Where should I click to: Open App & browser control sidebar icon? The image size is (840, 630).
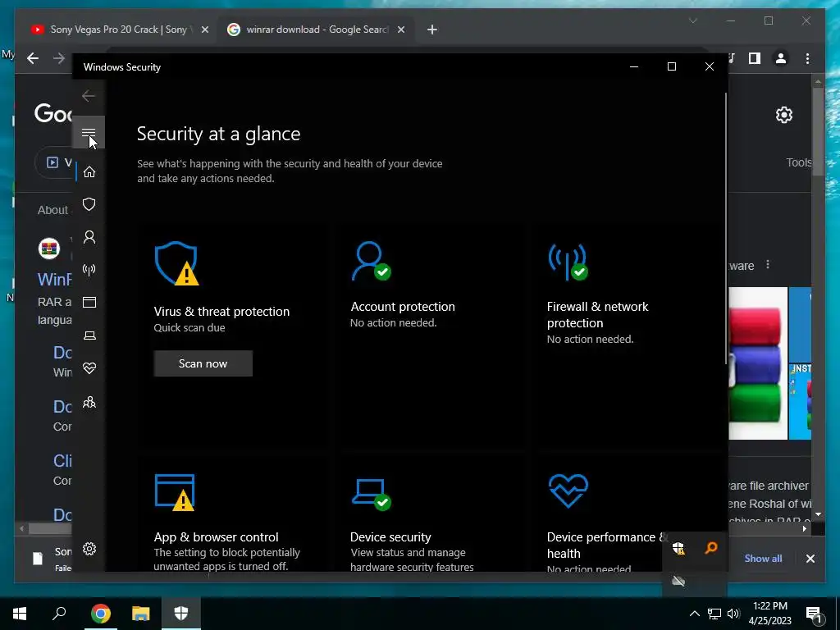89,302
